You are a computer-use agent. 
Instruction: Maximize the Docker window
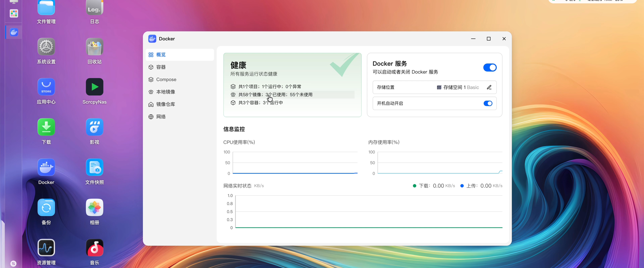(x=489, y=39)
